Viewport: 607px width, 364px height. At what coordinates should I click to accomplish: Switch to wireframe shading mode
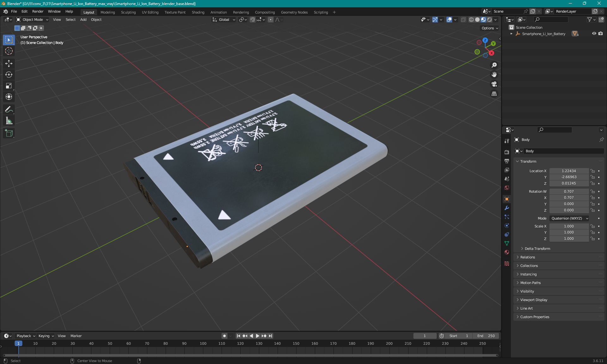471,20
